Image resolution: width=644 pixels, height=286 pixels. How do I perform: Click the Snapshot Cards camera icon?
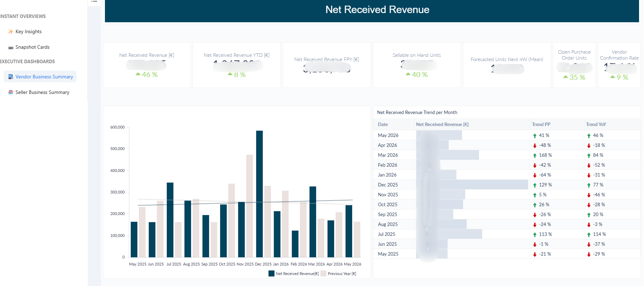tap(11, 47)
